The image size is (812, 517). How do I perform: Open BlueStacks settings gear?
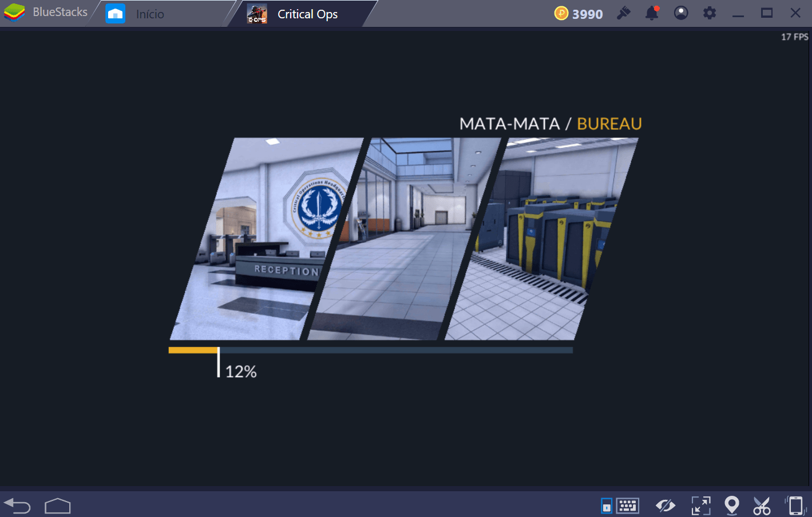pos(710,13)
